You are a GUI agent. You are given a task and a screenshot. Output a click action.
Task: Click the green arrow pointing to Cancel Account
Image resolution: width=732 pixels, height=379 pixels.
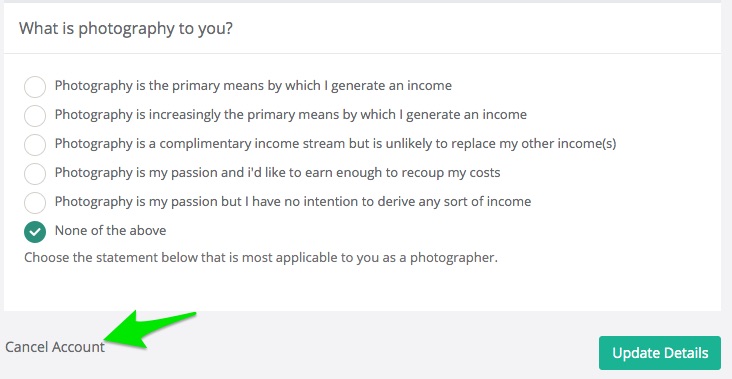pos(150,330)
